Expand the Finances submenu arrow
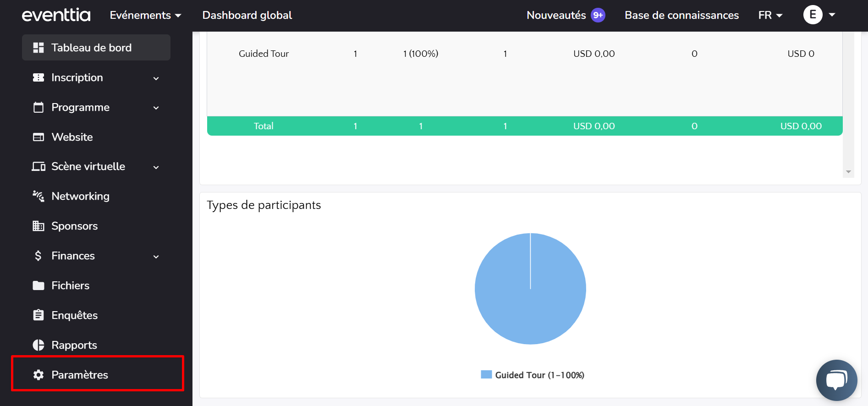The width and height of the screenshot is (868, 406). tap(156, 257)
